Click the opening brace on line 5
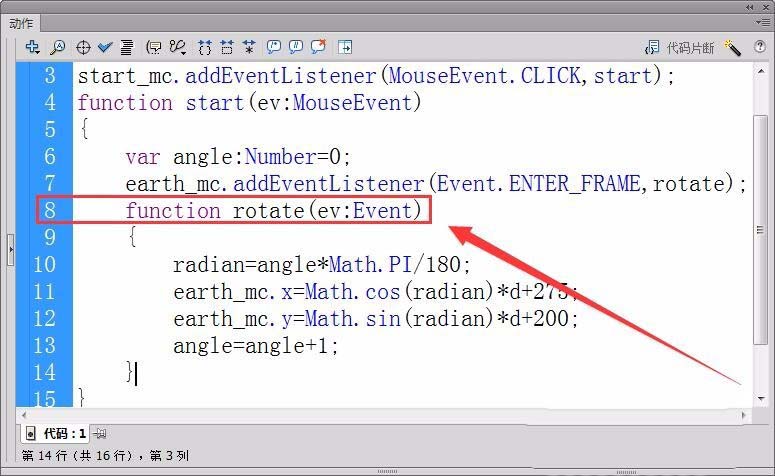The width and height of the screenshot is (775, 476). point(84,130)
